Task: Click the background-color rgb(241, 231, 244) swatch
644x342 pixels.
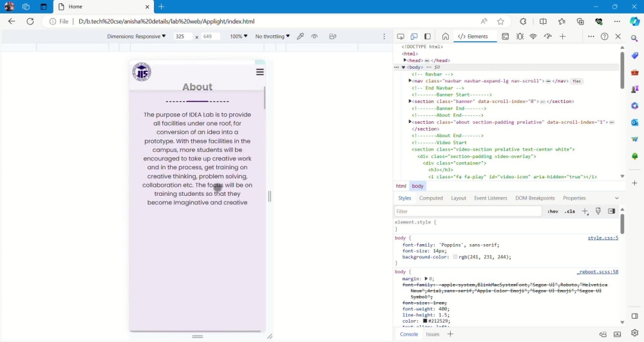Action: (455, 257)
